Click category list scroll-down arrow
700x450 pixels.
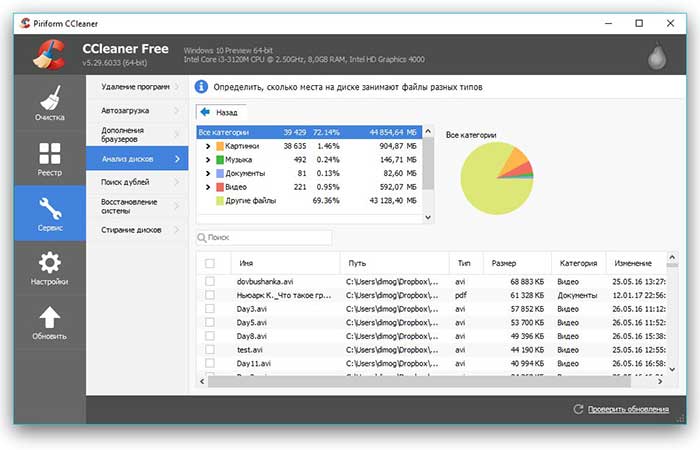coord(428,217)
